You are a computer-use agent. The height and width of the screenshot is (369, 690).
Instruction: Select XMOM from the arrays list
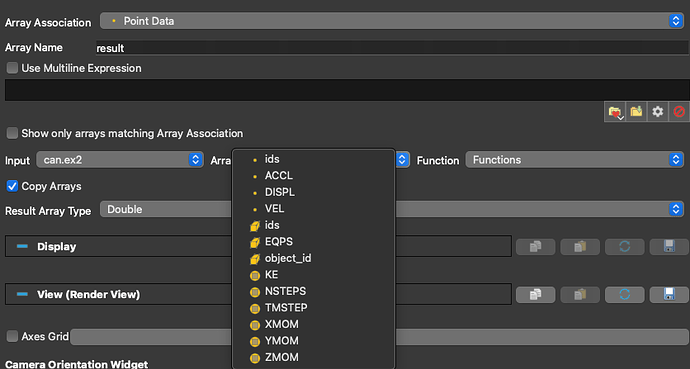click(313, 324)
